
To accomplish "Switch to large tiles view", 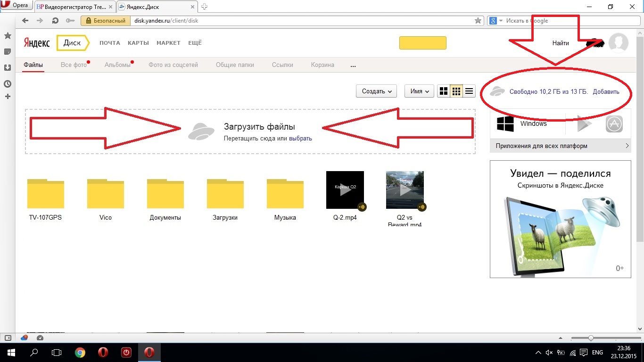I will [x=443, y=91].
